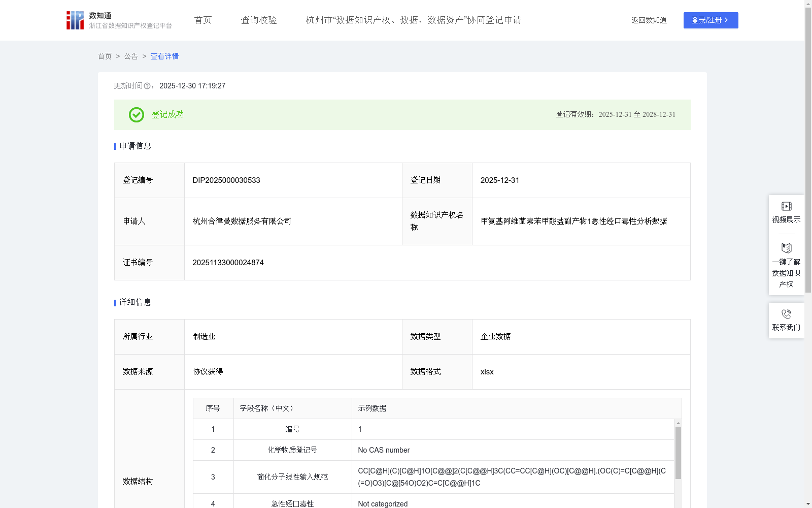
Task: Click the 字段名称（中文） column header
Action: [x=292, y=408]
